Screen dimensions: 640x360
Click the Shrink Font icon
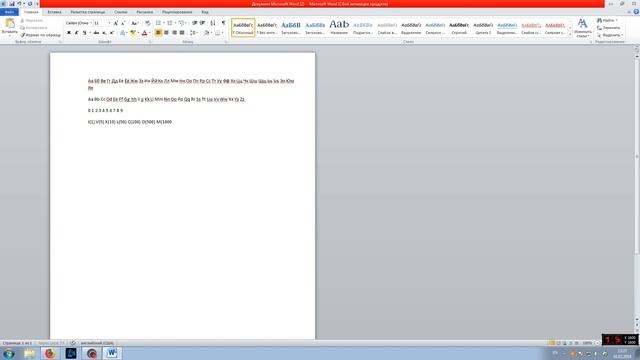pyautogui.click(x=123, y=23)
